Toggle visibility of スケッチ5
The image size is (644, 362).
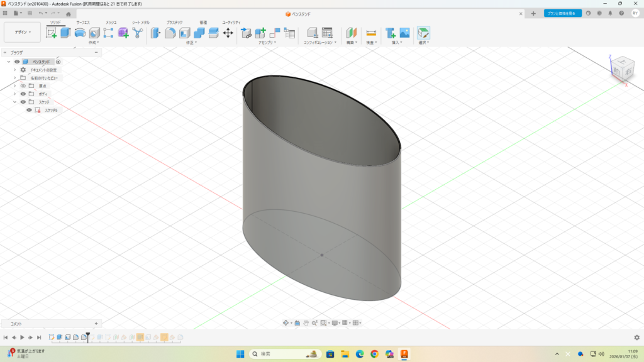[29, 110]
